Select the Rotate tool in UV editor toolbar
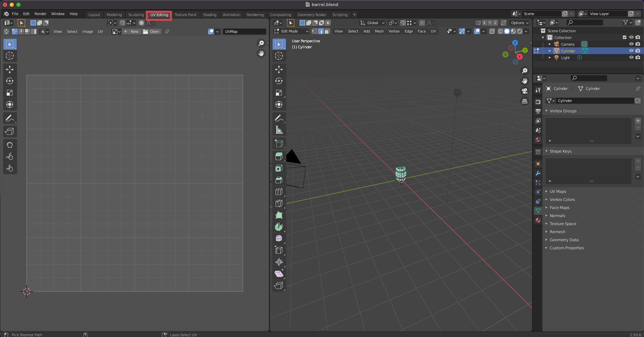This screenshot has height=337, width=644. point(10,81)
